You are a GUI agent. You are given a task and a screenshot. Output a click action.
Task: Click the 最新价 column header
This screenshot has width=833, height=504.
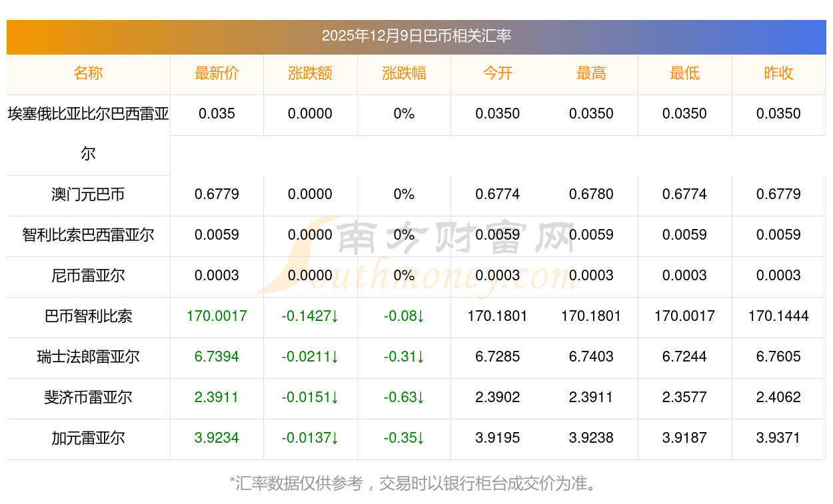click(x=217, y=74)
